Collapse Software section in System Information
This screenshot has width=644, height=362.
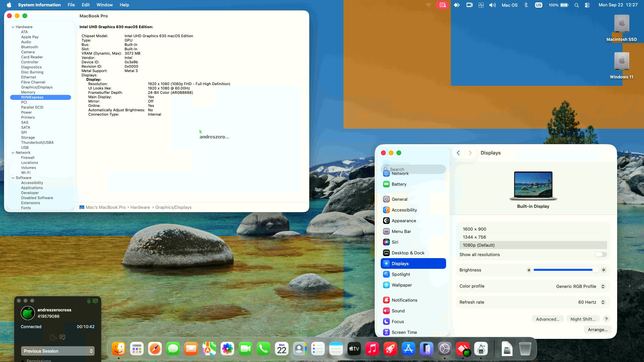pos(13,178)
